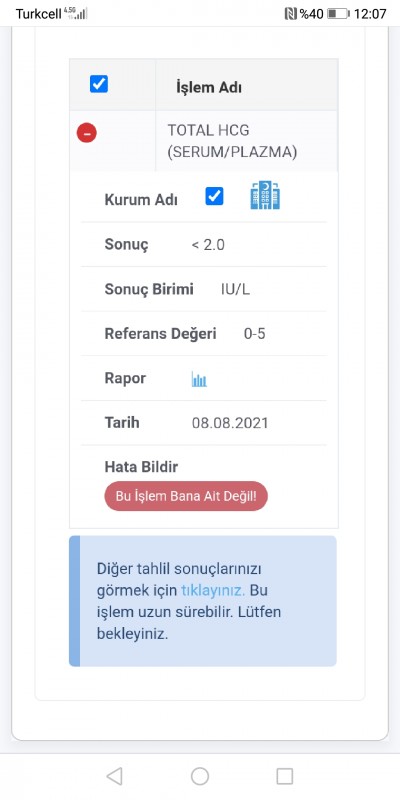Tap the Android home circle button
This screenshot has width=400, height=800.
(200, 776)
